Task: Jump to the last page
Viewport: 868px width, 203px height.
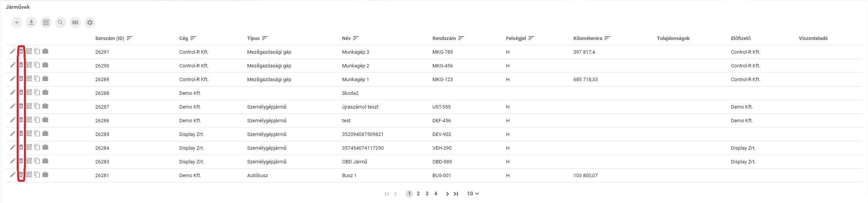Action: pos(456,194)
